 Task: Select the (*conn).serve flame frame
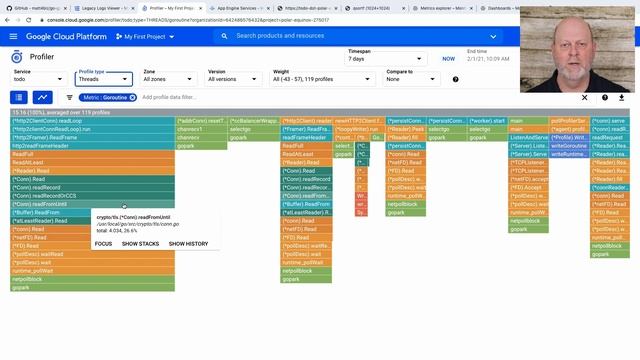[610, 121]
